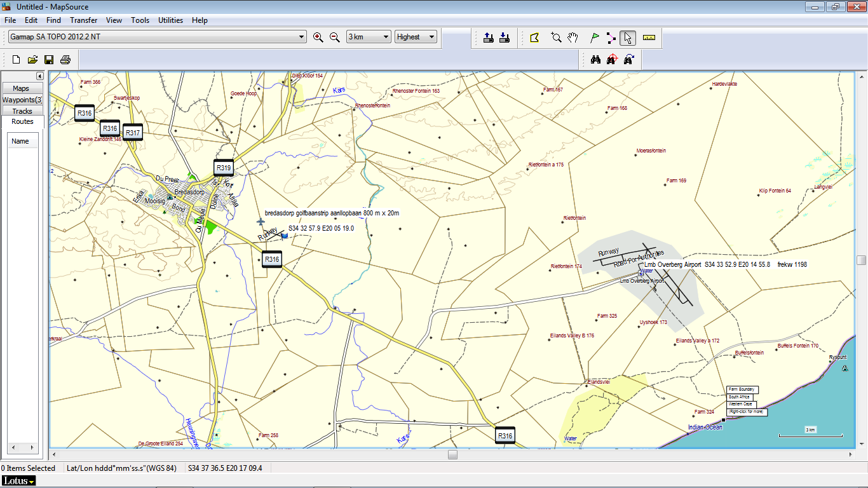Click right arrow of routes list scrollbar
The image size is (868, 488).
tap(33, 447)
